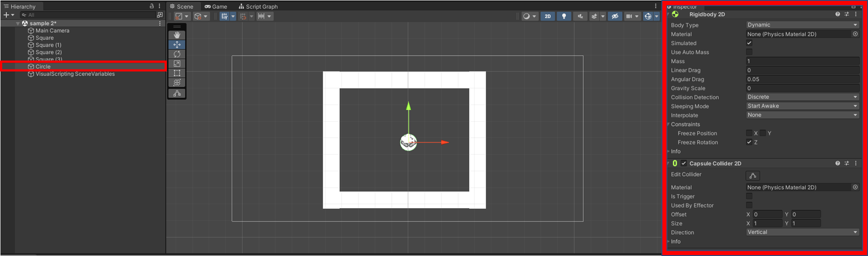Click scene camera settings icon
This screenshot has height=256, width=868.
coord(629,16)
